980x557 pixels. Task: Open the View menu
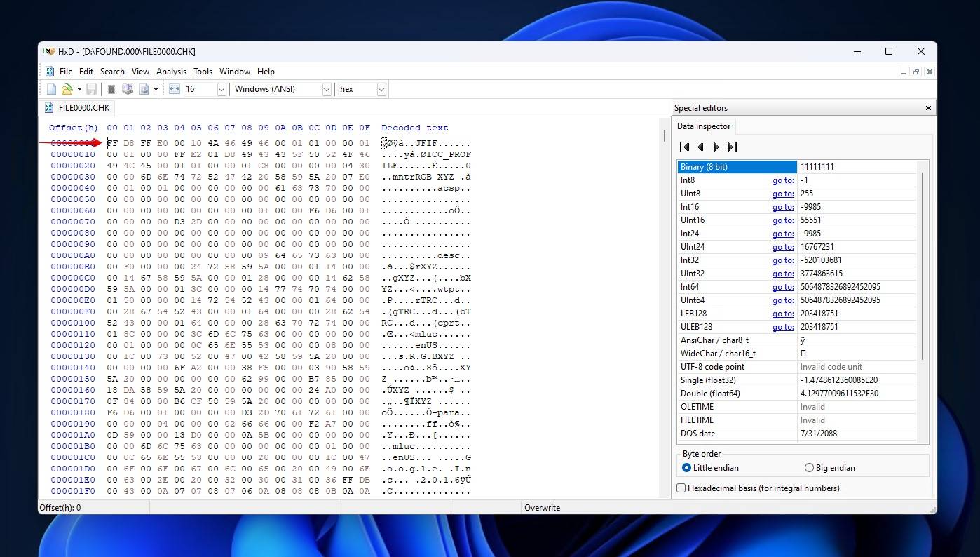click(140, 72)
